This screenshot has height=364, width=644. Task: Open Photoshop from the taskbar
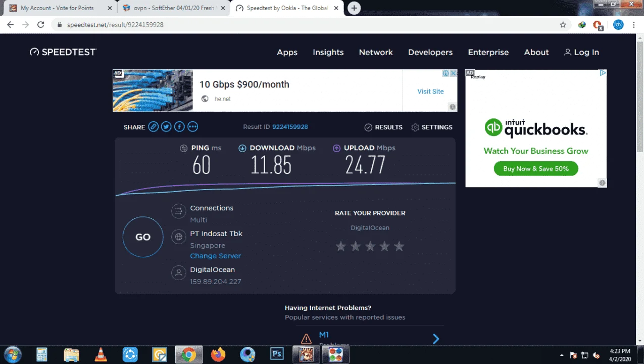[x=277, y=354]
